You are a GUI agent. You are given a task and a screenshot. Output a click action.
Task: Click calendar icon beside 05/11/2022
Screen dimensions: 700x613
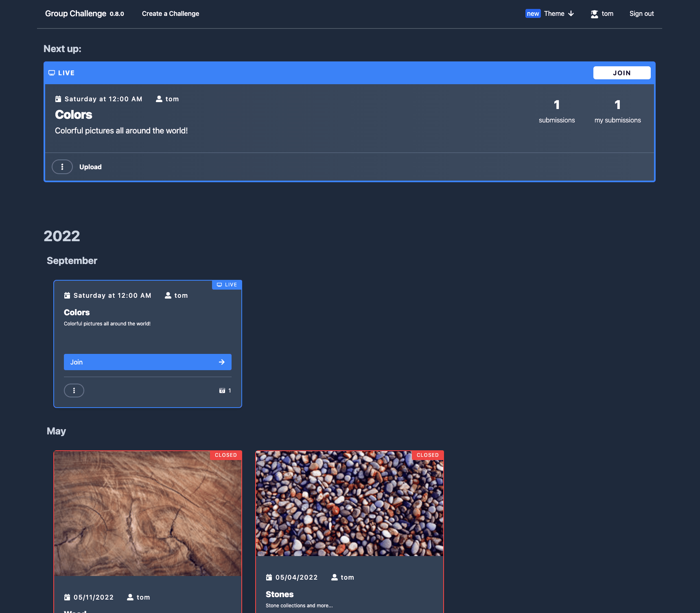click(x=67, y=597)
